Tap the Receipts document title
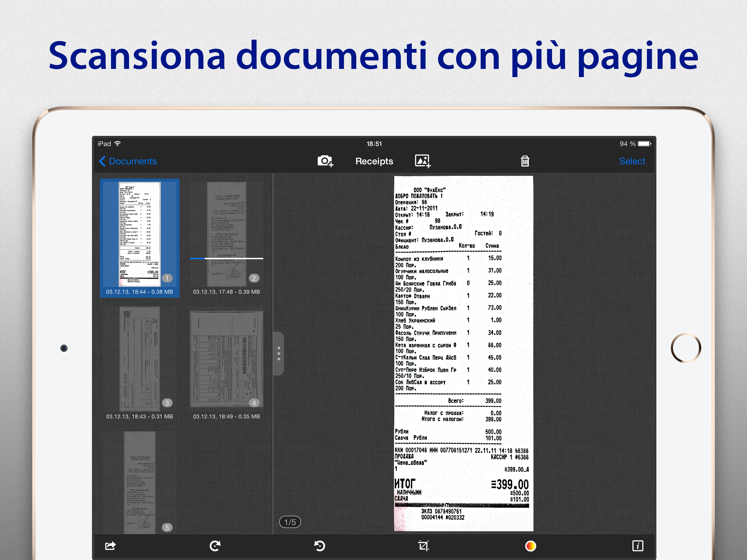The image size is (747, 560). 374,161
